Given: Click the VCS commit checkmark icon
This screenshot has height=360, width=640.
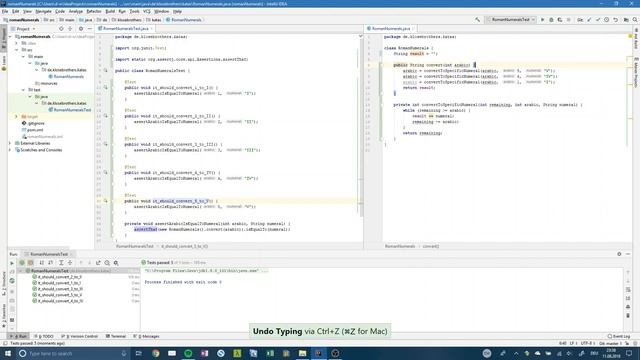Looking at the screenshot, I should (598, 20).
